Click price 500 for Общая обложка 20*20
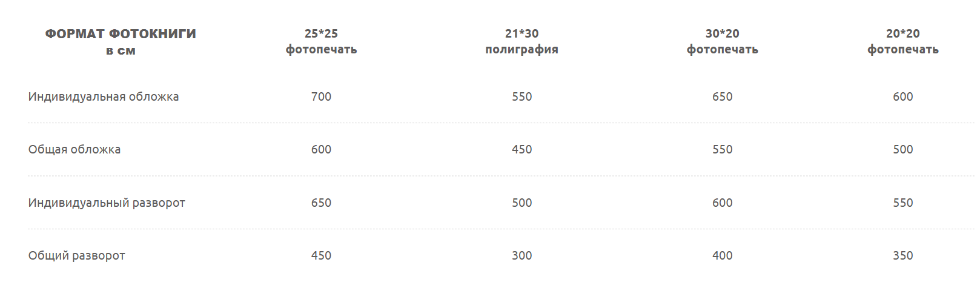Screen dimensions: 980x296 pyautogui.click(x=902, y=149)
